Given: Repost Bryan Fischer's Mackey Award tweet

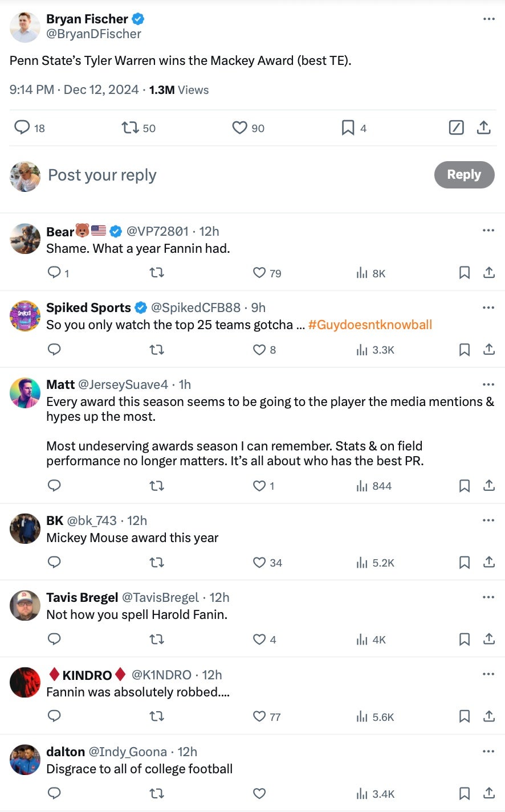Looking at the screenshot, I should pos(131,127).
